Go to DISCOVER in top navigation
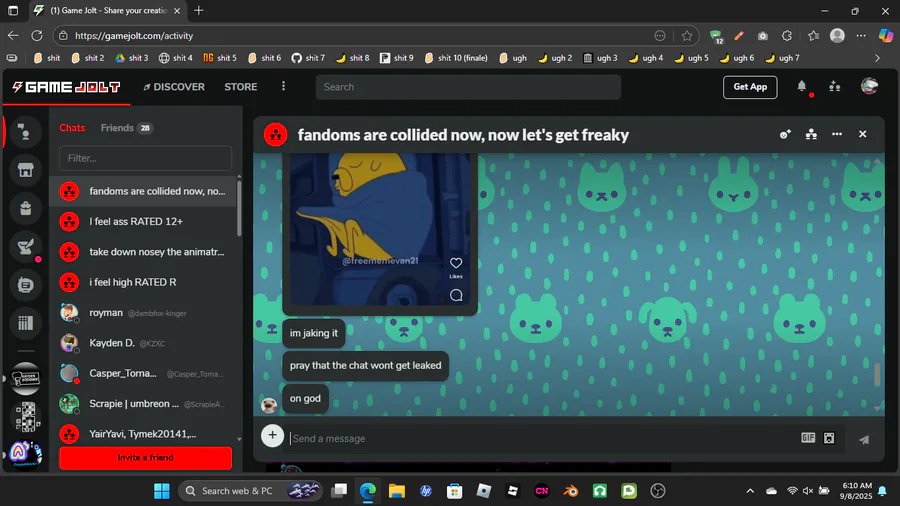 coord(174,87)
